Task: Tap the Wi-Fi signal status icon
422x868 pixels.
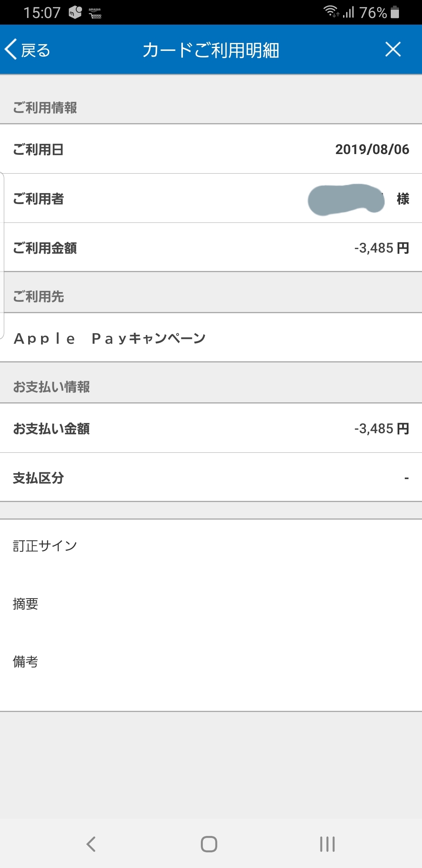Action: [x=331, y=12]
